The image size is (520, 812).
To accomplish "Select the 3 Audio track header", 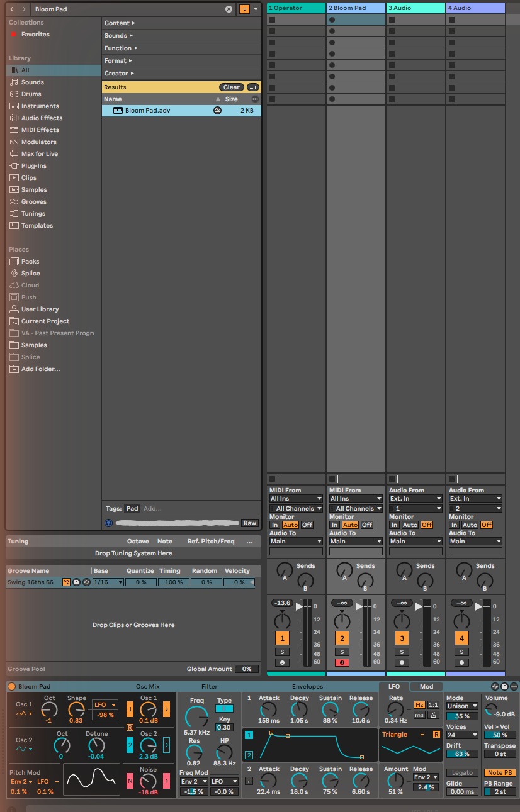I will coord(415,8).
